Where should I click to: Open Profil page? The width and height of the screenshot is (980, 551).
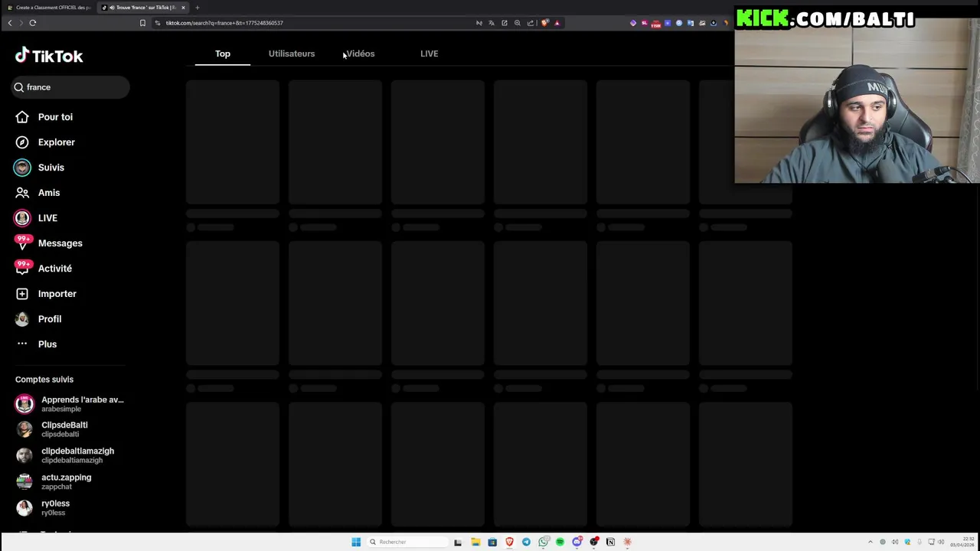(x=38, y=319)
